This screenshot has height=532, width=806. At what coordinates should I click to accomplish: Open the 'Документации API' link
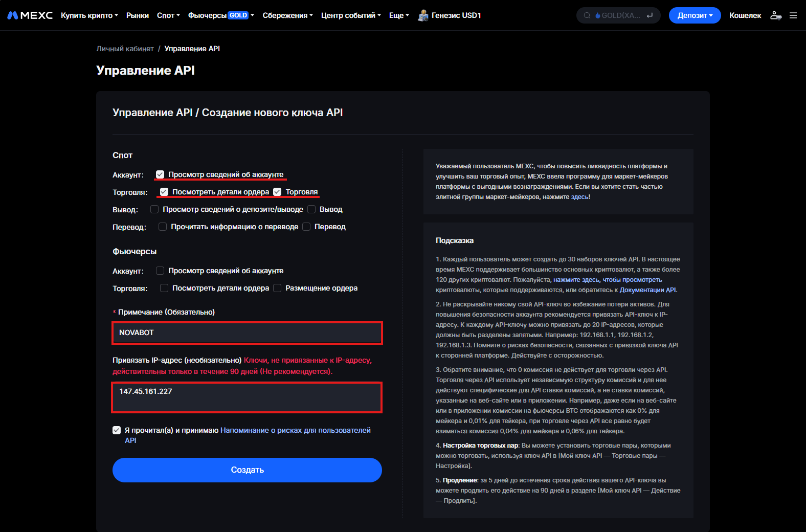click(647, 290)
